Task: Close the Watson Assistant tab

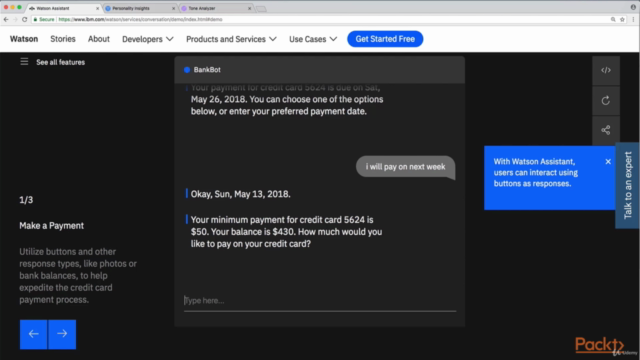Action: pyautogui.click(x=97, y=8)
